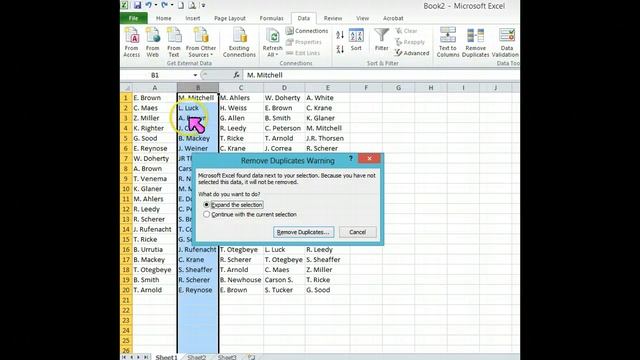Switch to the Home ribbon tab
640x360 pixels.
coord(164,18)
